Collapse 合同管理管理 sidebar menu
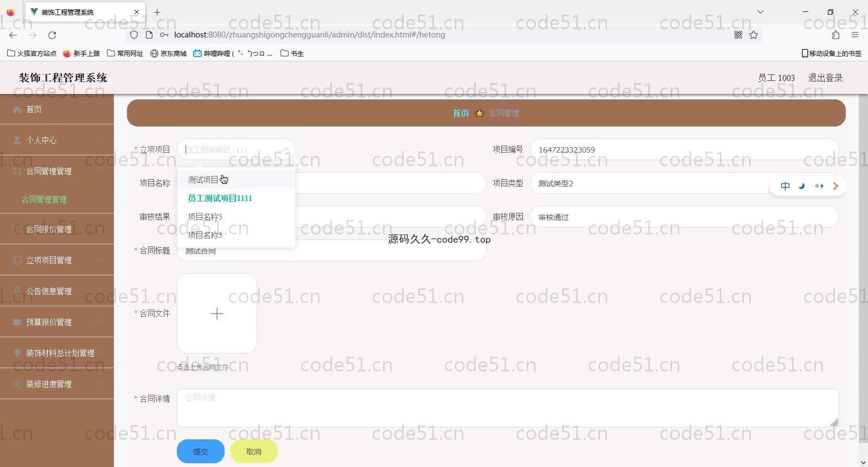868x467 pixels. (x=57, y=171)
